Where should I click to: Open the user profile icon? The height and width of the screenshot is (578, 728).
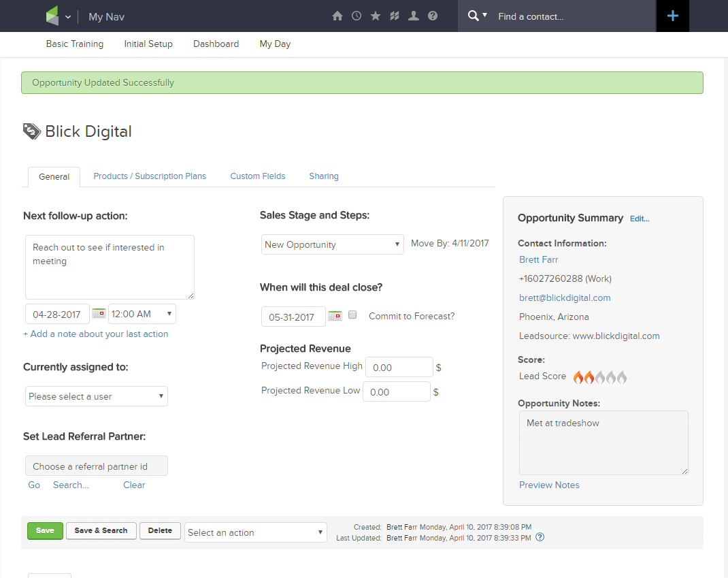pos(414,16)
